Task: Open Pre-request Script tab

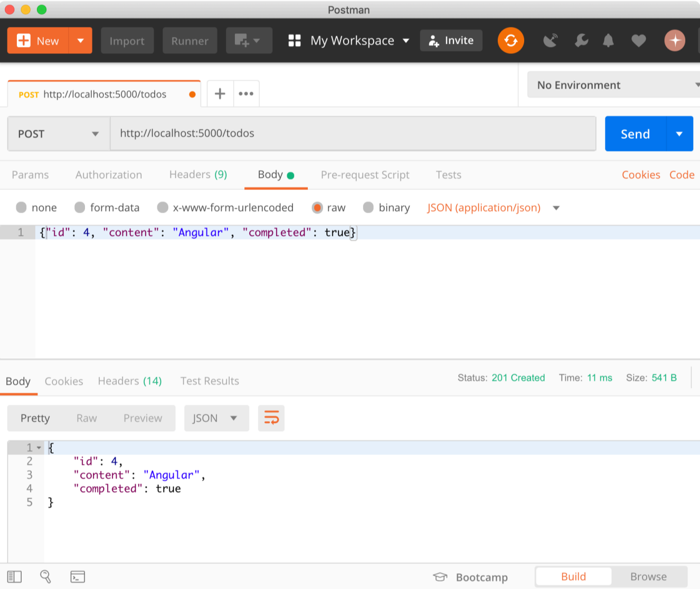Action: (x=365, y=175)
